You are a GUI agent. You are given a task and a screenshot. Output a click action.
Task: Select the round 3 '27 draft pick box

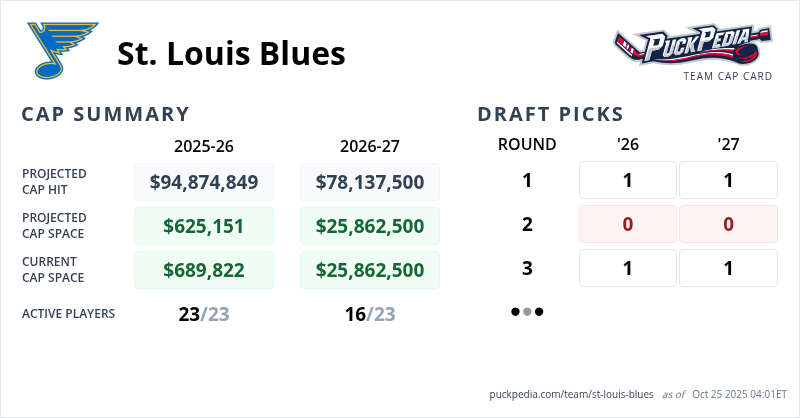[728, 268]
